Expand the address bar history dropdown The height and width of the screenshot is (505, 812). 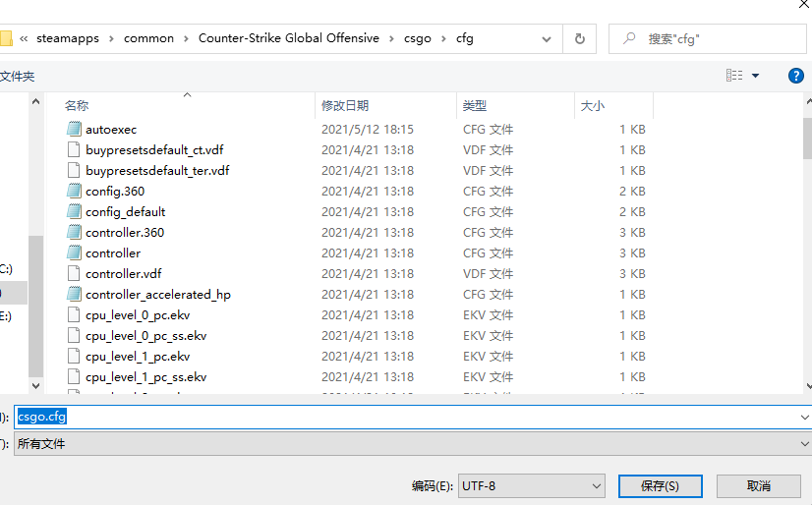547,39
